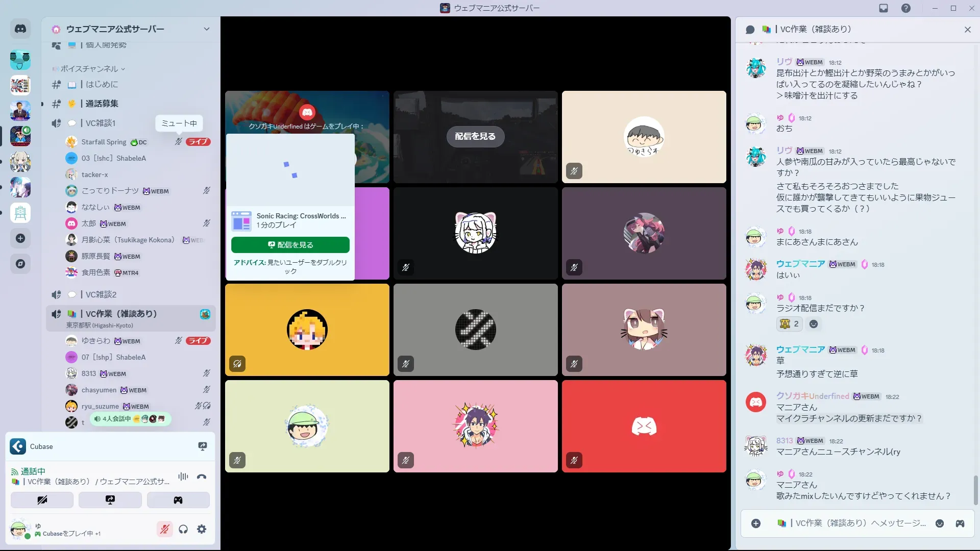This screenshot has width=980, height=551.
Task: Add a server with plus icon
Action: (20, 238)
